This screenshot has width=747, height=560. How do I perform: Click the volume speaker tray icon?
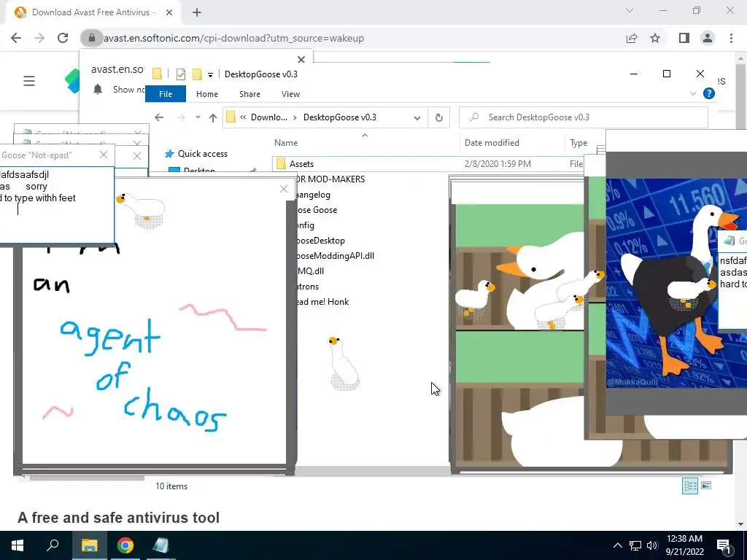click(x=652, y=545)
